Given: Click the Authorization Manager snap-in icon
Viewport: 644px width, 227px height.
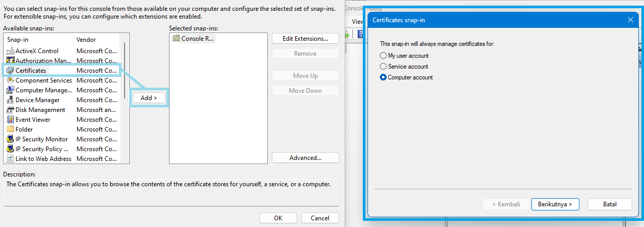Looking at the screenshot, I should tap(10, 61).
